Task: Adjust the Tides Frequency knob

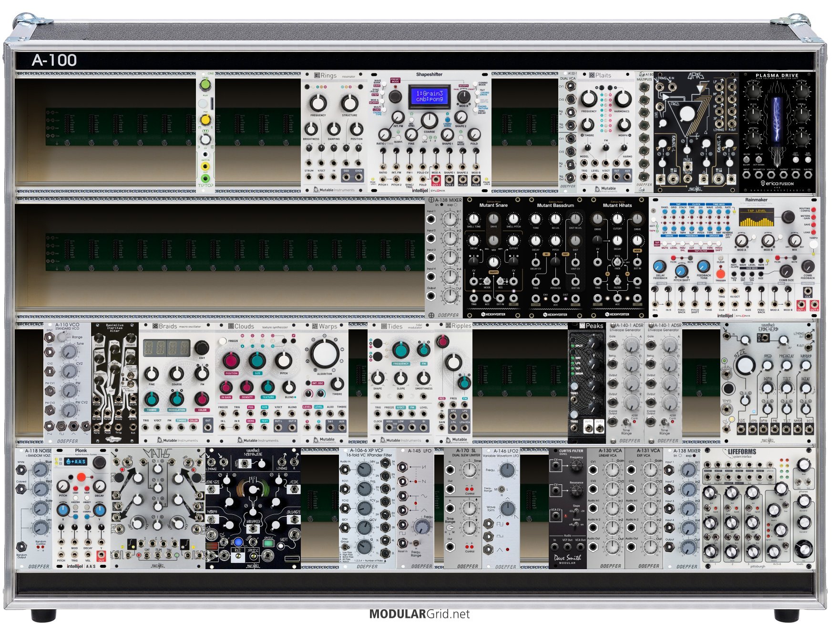Action: pos(401,351)
